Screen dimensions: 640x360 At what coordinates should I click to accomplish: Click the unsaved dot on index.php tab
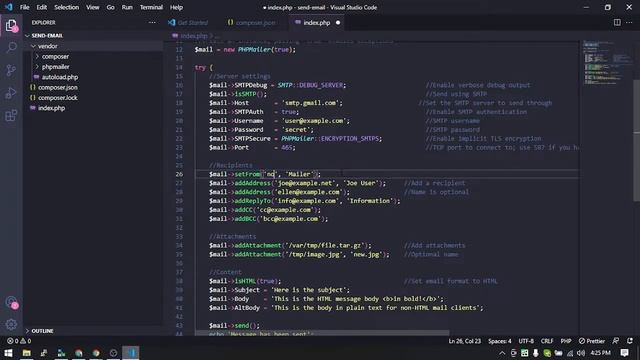click(x=338, y=22)
